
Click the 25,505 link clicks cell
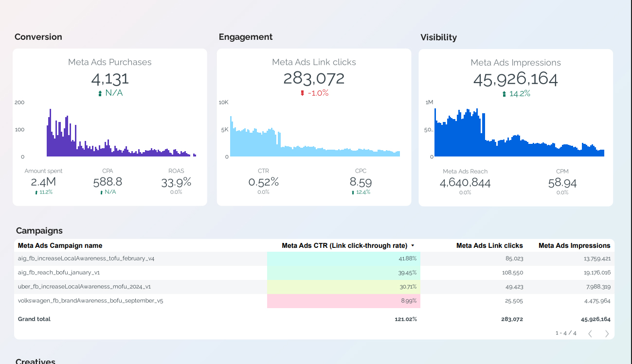[514, 301]
